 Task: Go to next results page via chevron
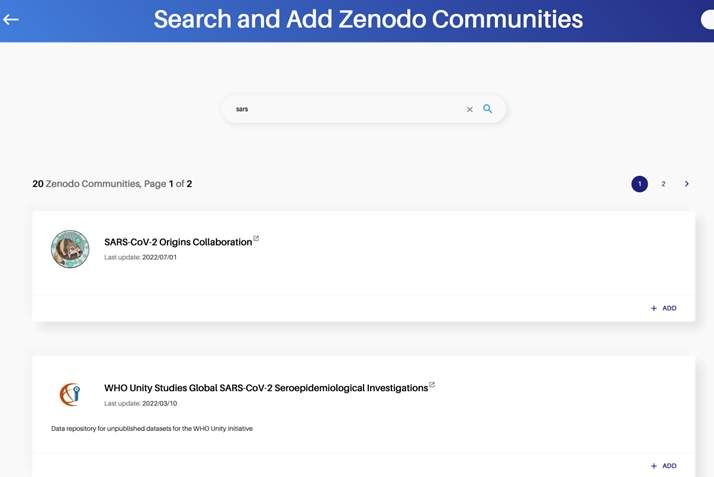click(687, 184)
